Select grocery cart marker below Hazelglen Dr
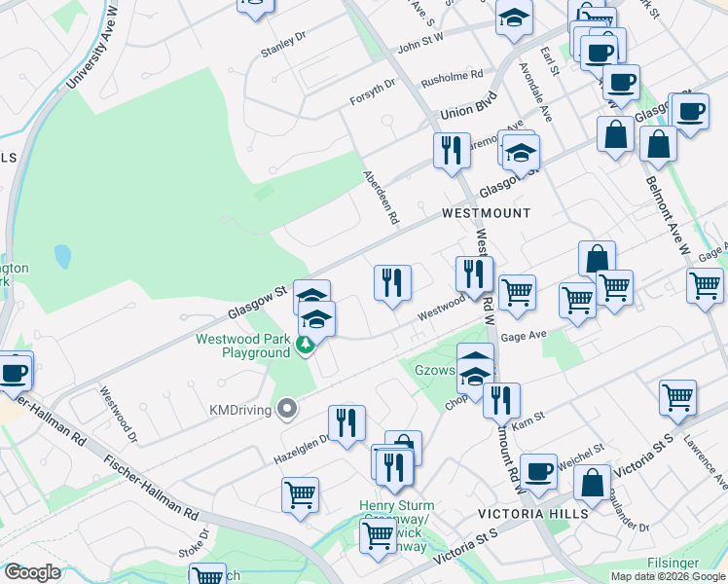The image size is (728, 584). coord(300,498)
